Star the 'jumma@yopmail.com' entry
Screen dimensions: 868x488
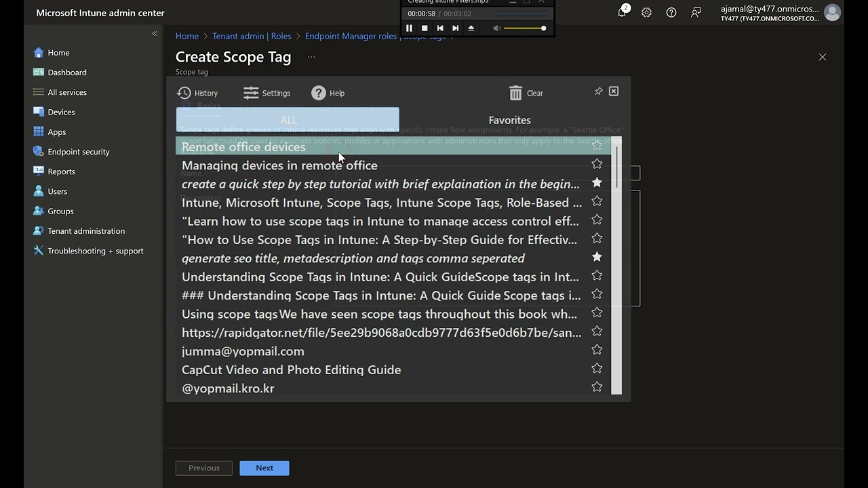tap(597, 350)
